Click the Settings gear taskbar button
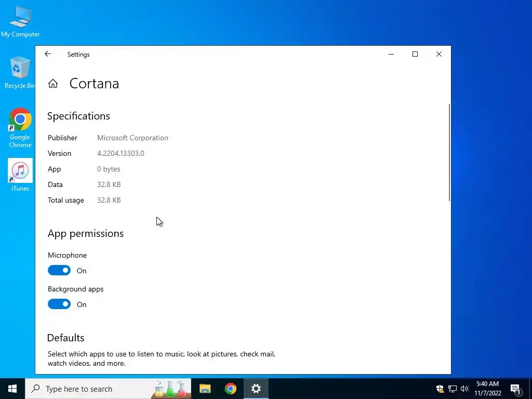 [256, 389]
